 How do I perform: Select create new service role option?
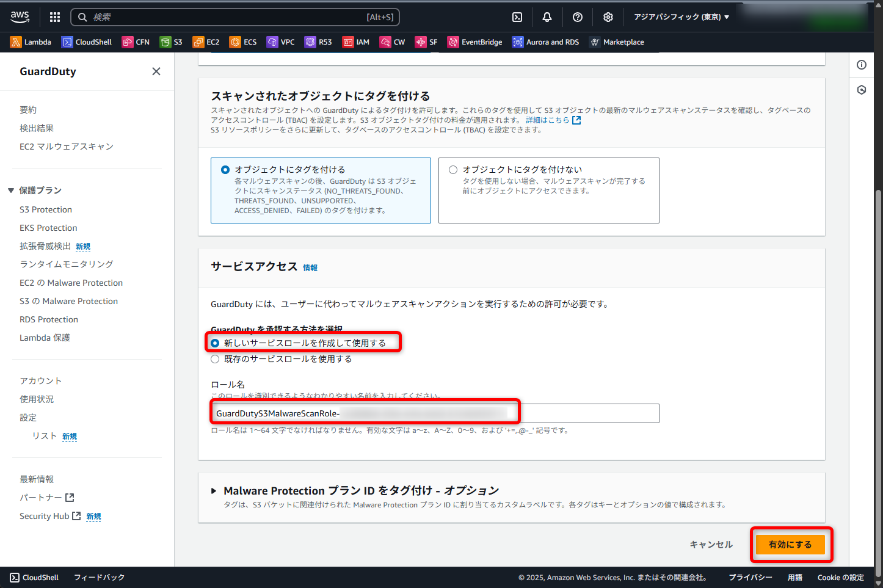(215, 343)
